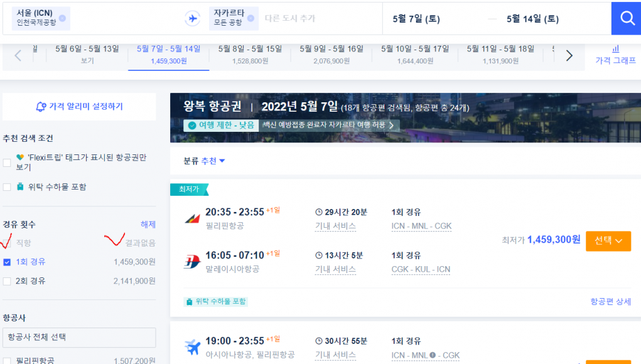Screen dimensions: 641x364
Task: Remove Seoul (ICN) departure city chip
Action: (62, 18)
